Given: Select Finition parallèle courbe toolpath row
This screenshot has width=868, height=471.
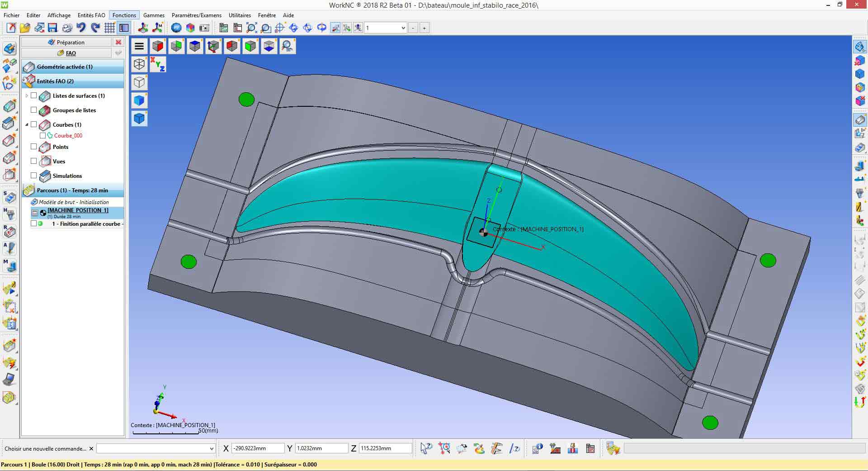Looking at the screenshot, I should [77, 224].
